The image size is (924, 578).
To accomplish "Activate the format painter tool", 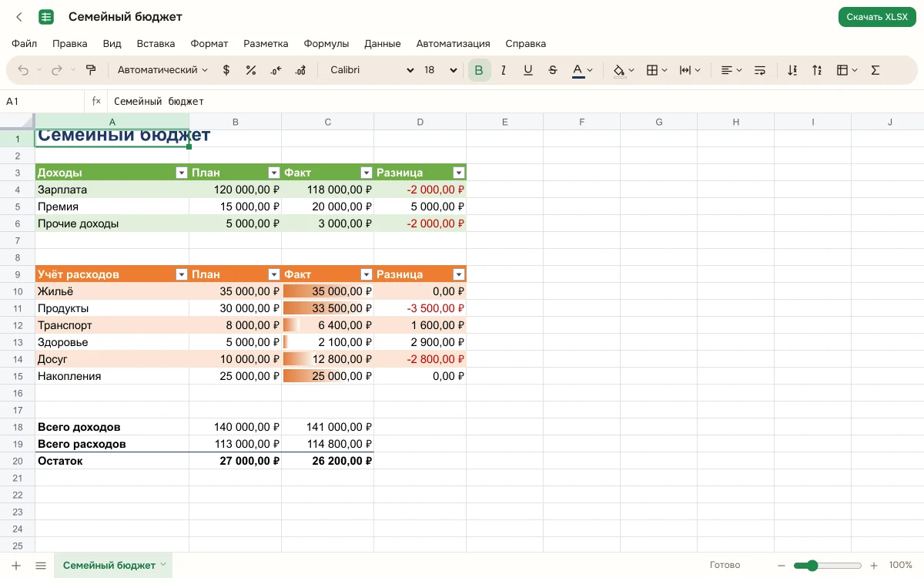I will tap(91, 70).
